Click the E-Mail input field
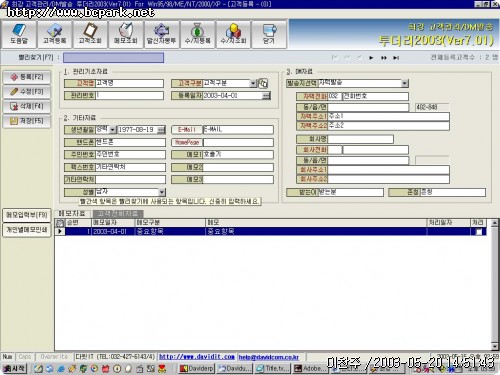The image size is (500, 375). 238,130
